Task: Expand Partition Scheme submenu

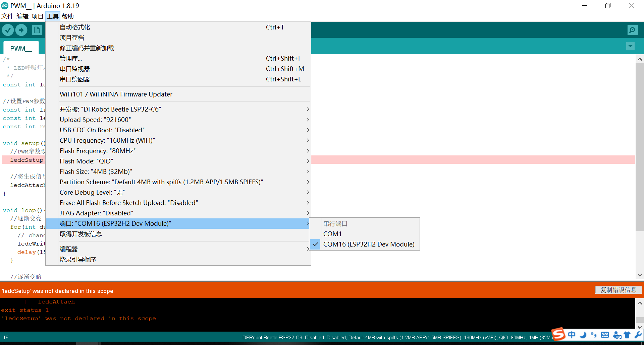Action: (x=178, y=182)
